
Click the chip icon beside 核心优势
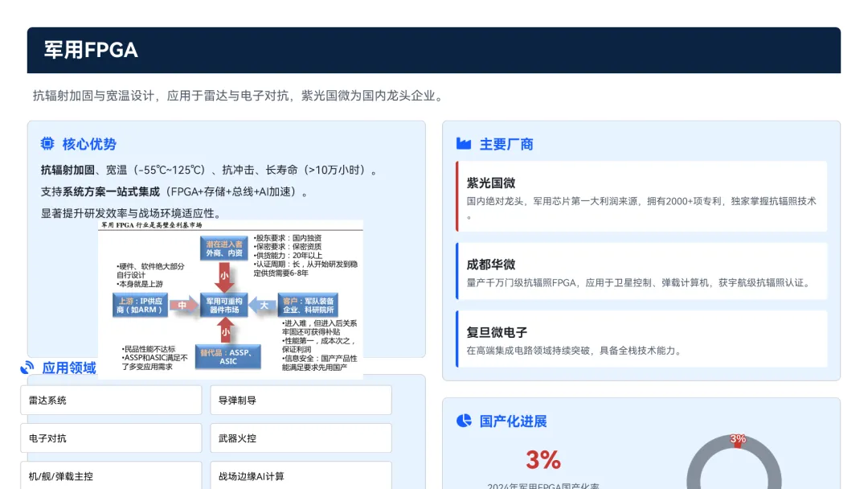pyautogui.click(x=47, y=144)
